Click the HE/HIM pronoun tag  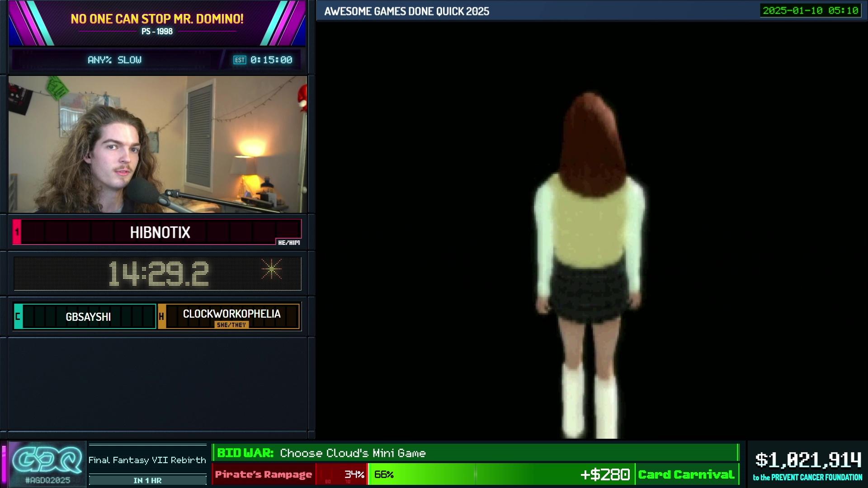click(289, 243)
